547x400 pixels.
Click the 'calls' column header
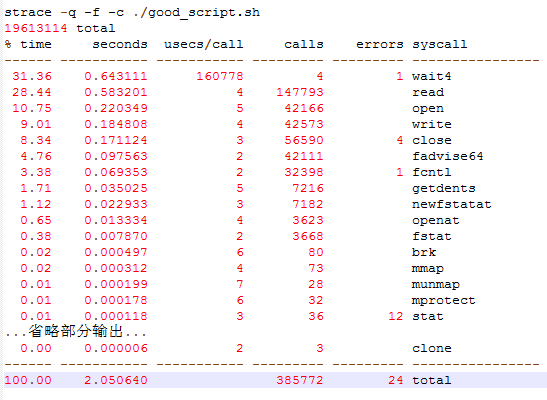(x=304, y=44)
